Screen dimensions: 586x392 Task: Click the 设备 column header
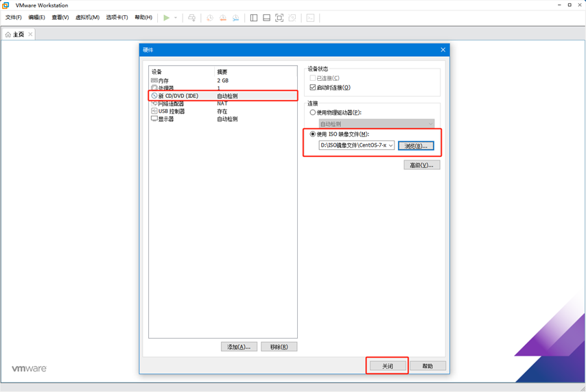pos(182,72)
